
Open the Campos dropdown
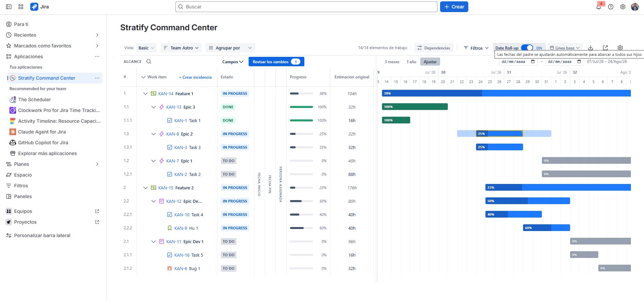pos(233,62)
